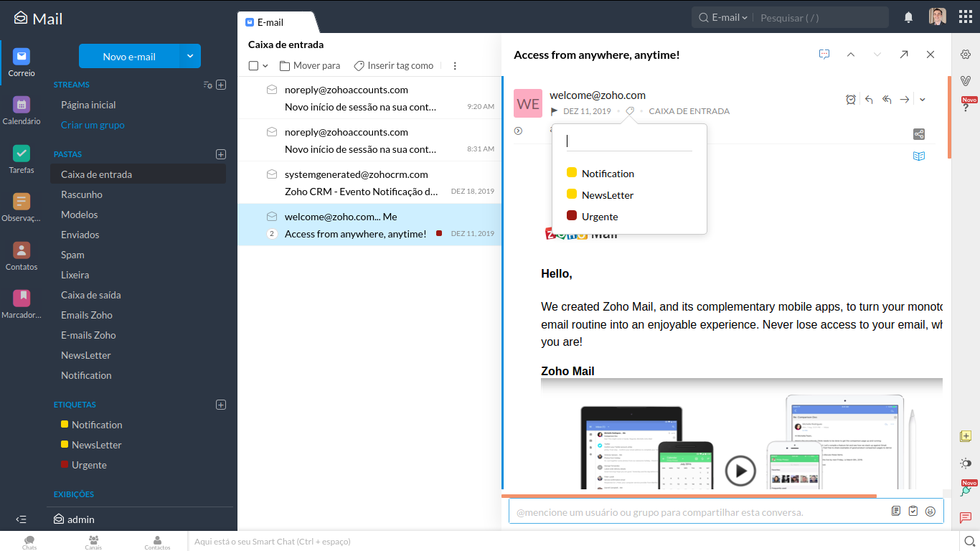This screenshot has width=980, height=551.
Task: Add a new stream with plus icon
Action: (221, 85)
